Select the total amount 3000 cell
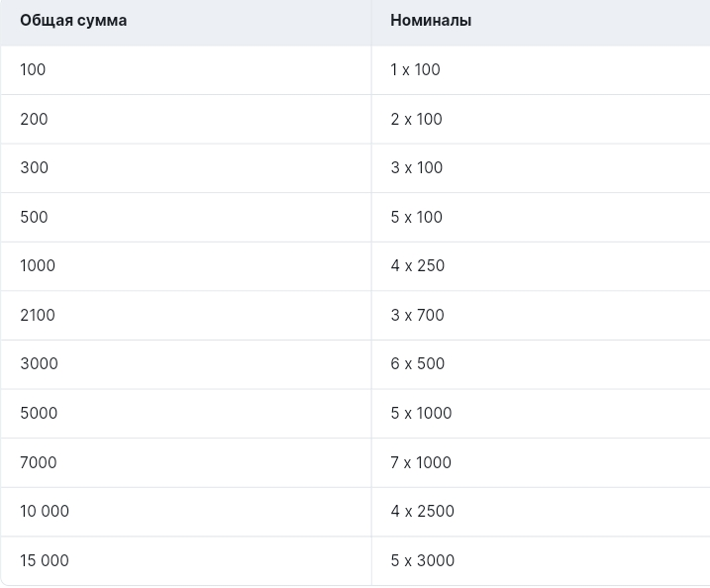The height and width of the screenshot is (588, 710). 39,363
